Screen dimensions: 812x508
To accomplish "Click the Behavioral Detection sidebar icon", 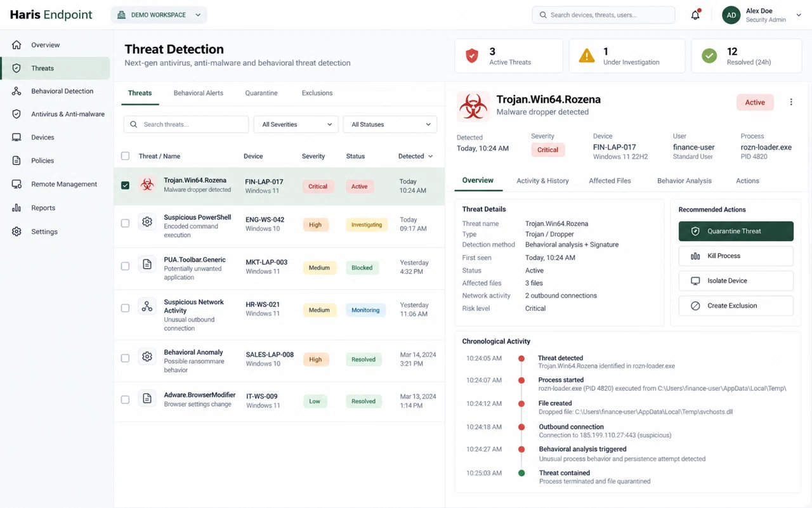I will coord(16,91).
